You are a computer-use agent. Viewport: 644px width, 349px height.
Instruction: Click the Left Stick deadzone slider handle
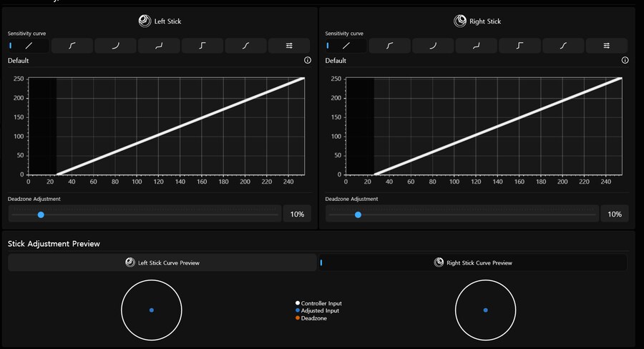pos(41,215)
